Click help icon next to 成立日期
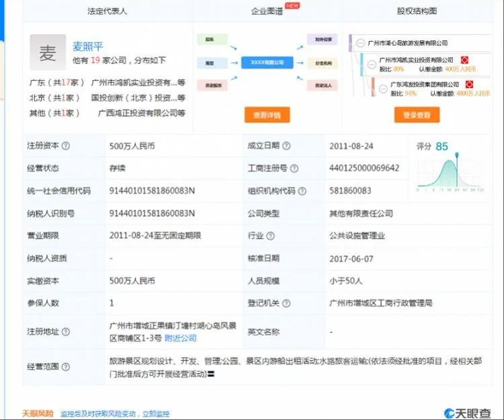The height and width of the screenshot is (420, 504). pyautogui.click(x=286, y=146)
